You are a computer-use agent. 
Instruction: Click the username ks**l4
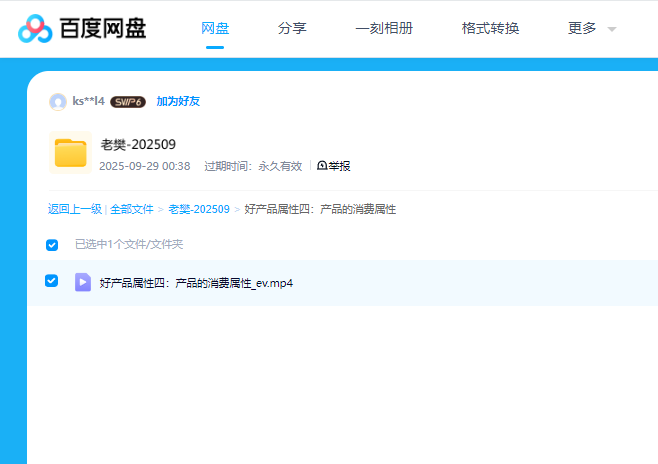pos(88,102)
